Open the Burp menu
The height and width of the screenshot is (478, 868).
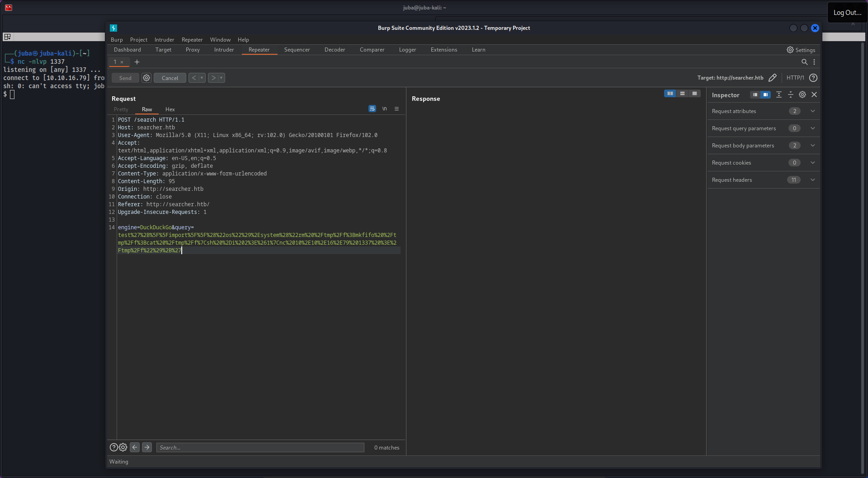coord(117,40)
